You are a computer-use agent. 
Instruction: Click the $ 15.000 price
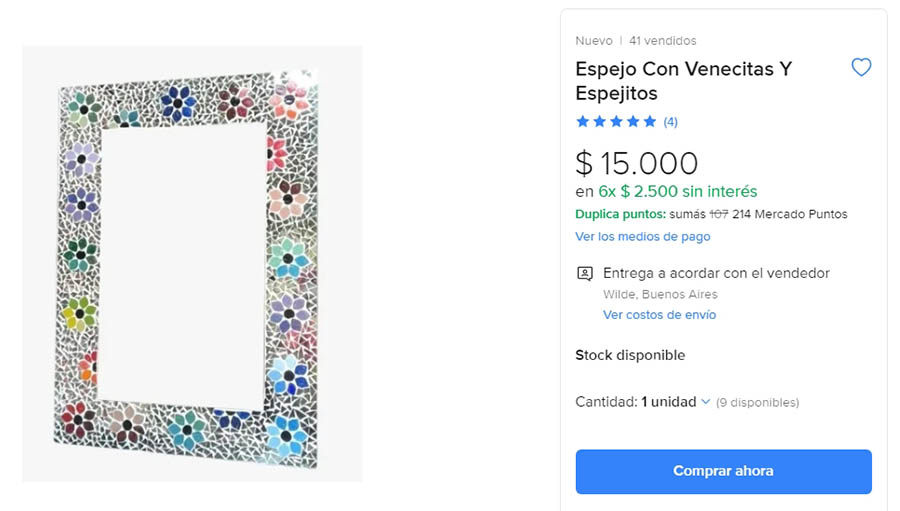(637, 163)
